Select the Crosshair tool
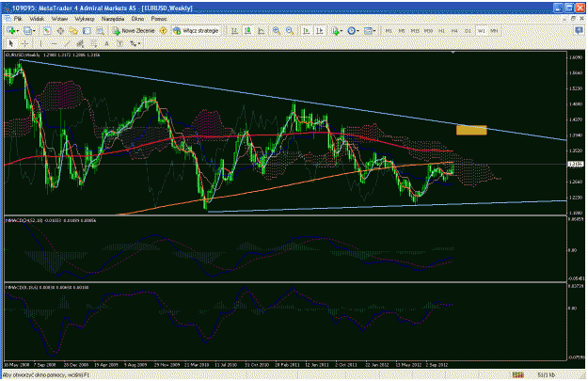Screen dimensions: 588x381 [24, 43]
